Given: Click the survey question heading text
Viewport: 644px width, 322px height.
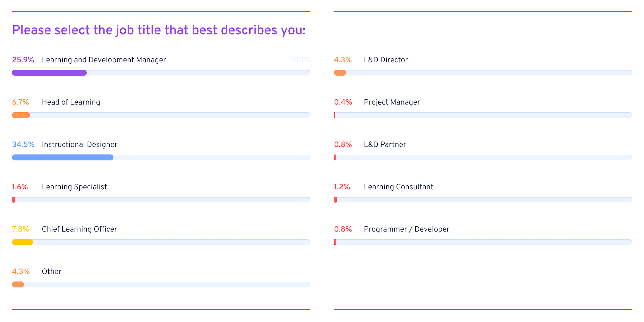Looking at the screenshot, I should (x=159, y=30).
